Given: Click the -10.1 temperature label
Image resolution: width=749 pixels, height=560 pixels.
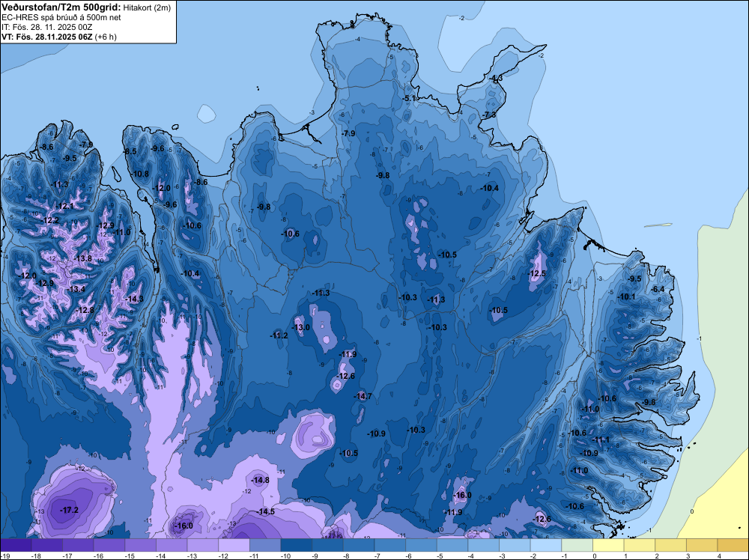Looking at the screenshot, I should tap(626, 297).
